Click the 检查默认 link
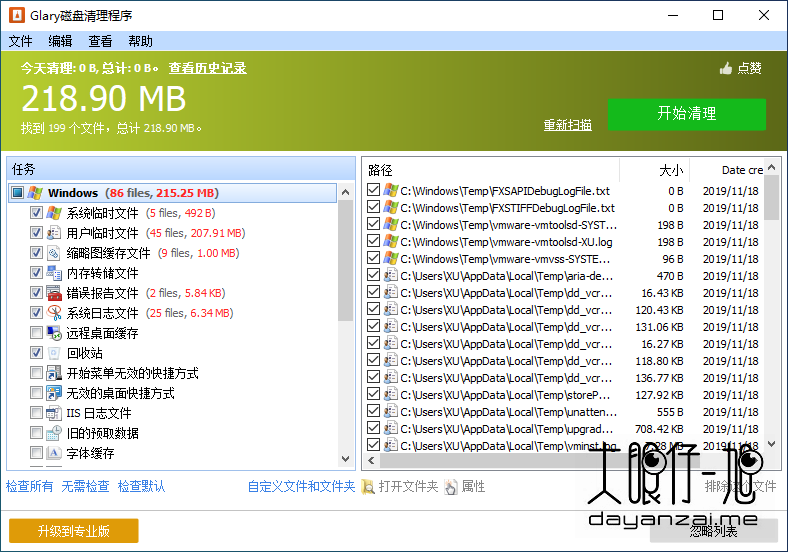This screenshot has width=788, height=552. (141, 486)
